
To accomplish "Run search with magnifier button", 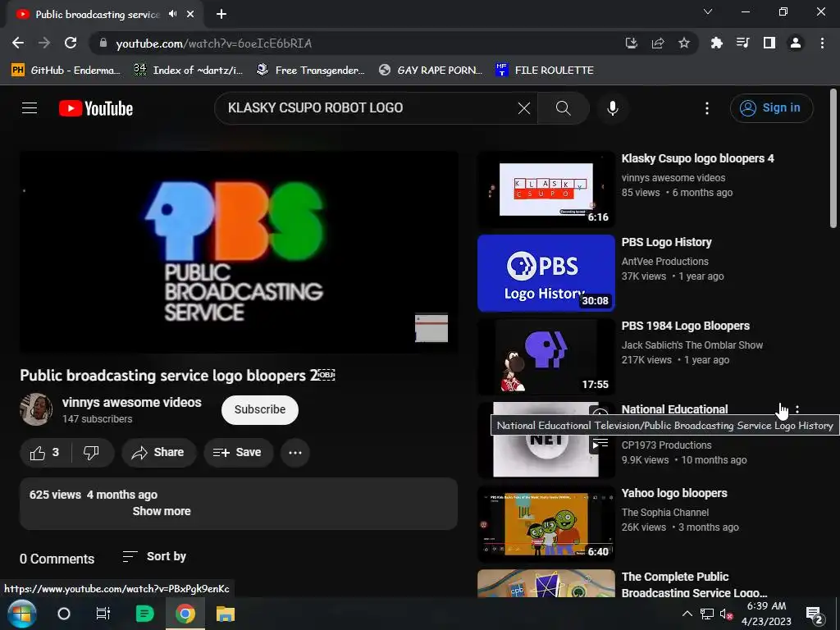I will [x=563, y=108].
